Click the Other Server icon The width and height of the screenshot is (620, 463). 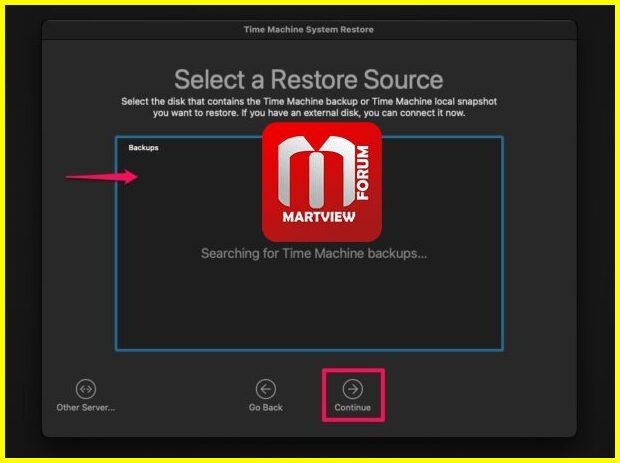tap(86, 389)
